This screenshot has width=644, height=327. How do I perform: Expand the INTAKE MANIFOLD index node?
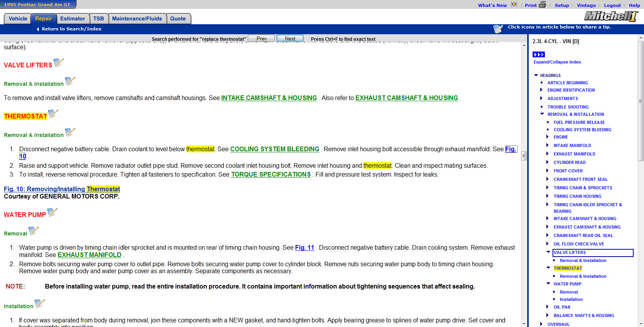coord(548,145)
